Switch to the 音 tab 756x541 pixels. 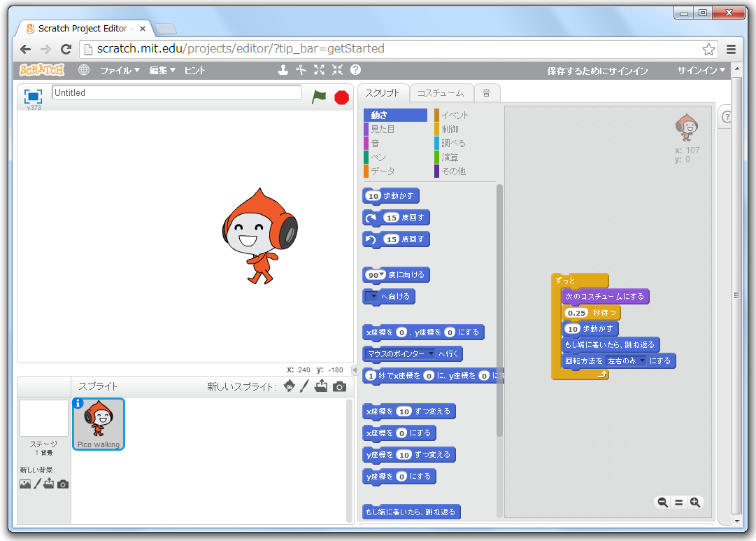coord(487,93)
